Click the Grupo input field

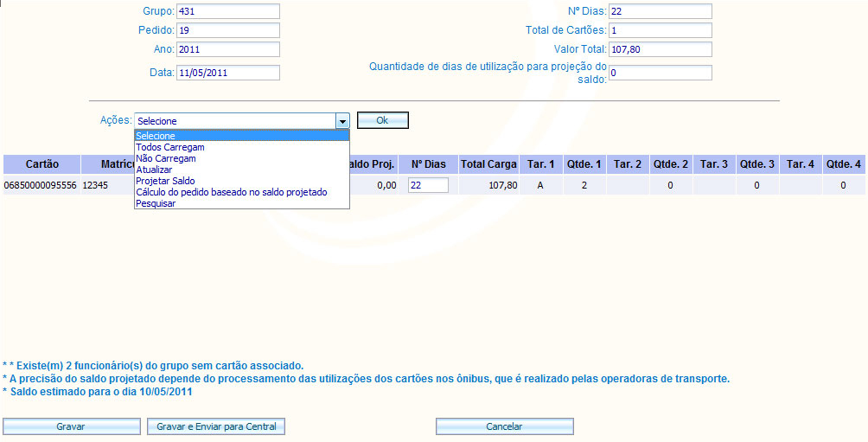click(227, 11)
